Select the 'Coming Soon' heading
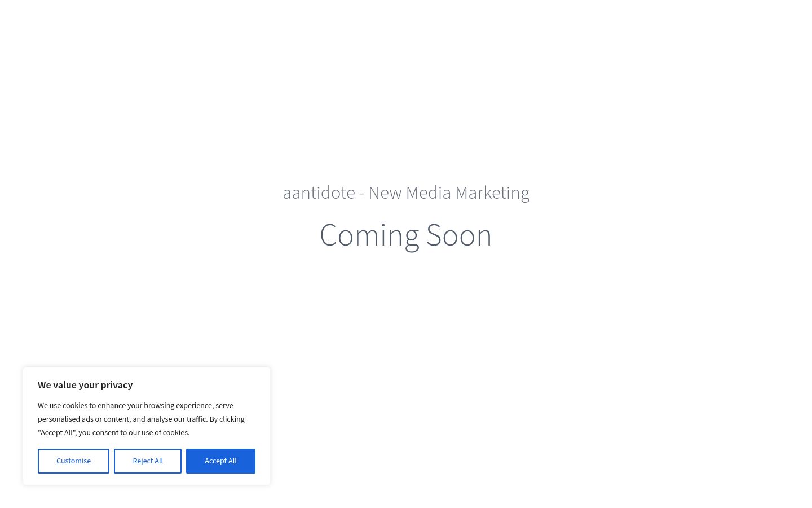Image resolution: width=812 pixels, height=508 pixels. point(406,235)
